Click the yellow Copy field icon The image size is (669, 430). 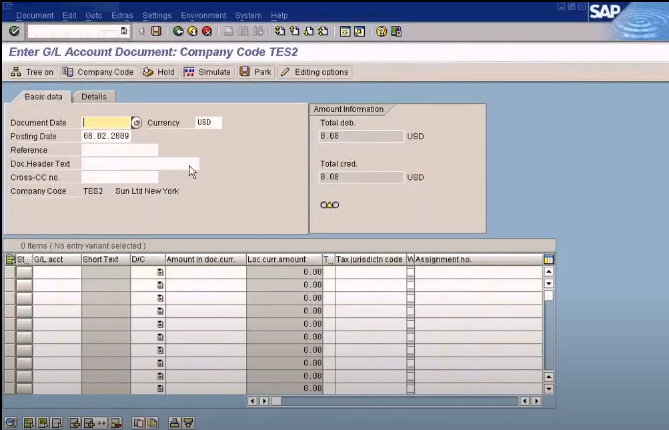152,423
